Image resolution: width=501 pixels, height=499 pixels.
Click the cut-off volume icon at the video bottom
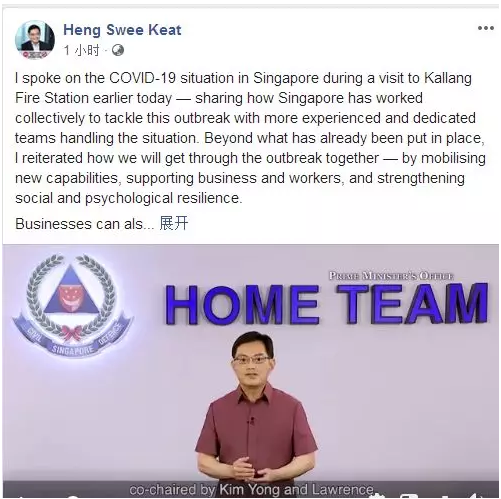475,496
